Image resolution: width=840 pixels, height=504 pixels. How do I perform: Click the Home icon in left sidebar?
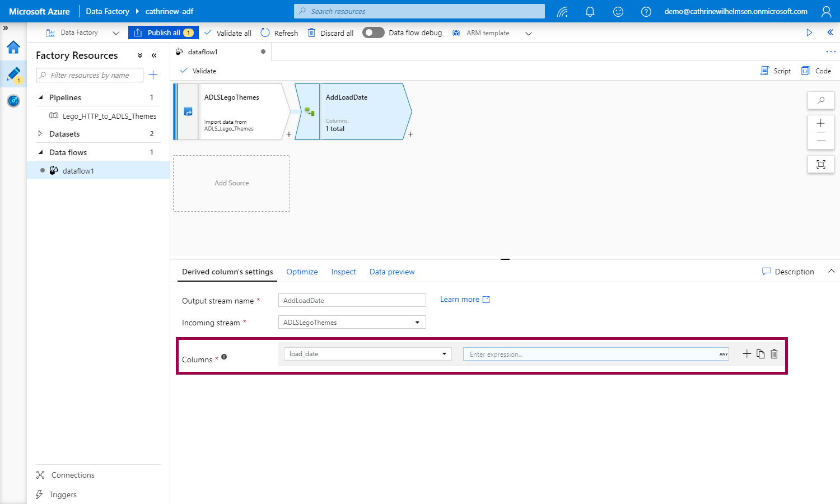click(13, 48)
